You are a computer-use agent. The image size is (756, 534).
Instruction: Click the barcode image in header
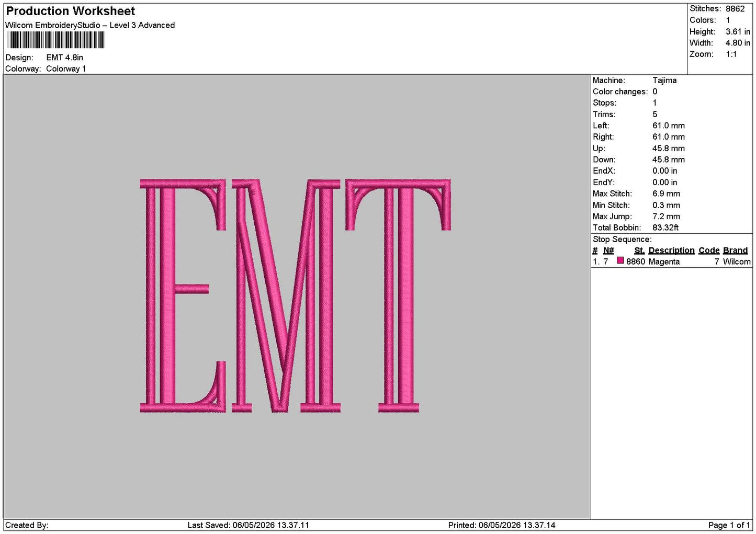(55, 40)
